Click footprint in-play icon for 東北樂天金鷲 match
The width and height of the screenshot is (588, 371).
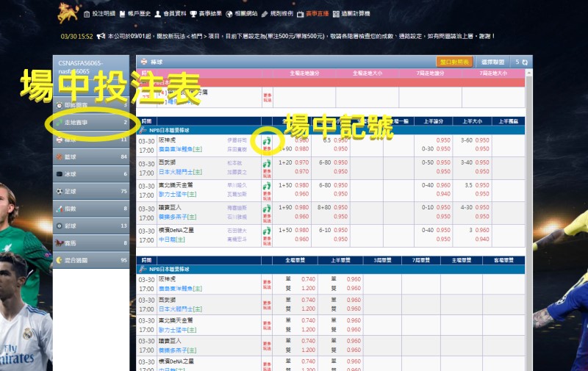(267, 187)
